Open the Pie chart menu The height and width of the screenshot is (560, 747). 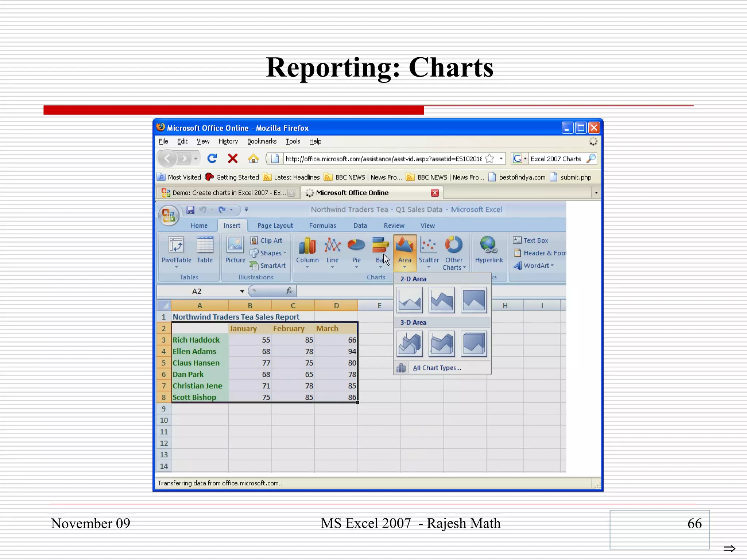click(x=356, y=252)
